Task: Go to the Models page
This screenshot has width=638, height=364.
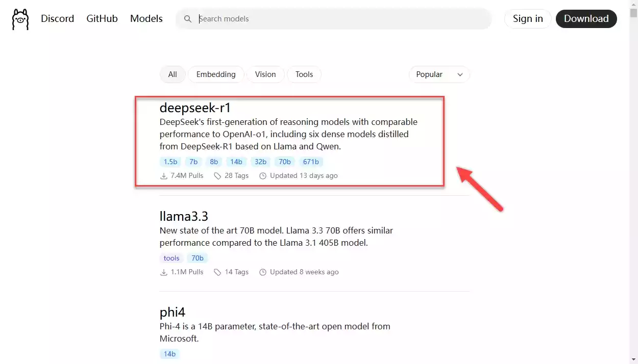Action: 146,19
